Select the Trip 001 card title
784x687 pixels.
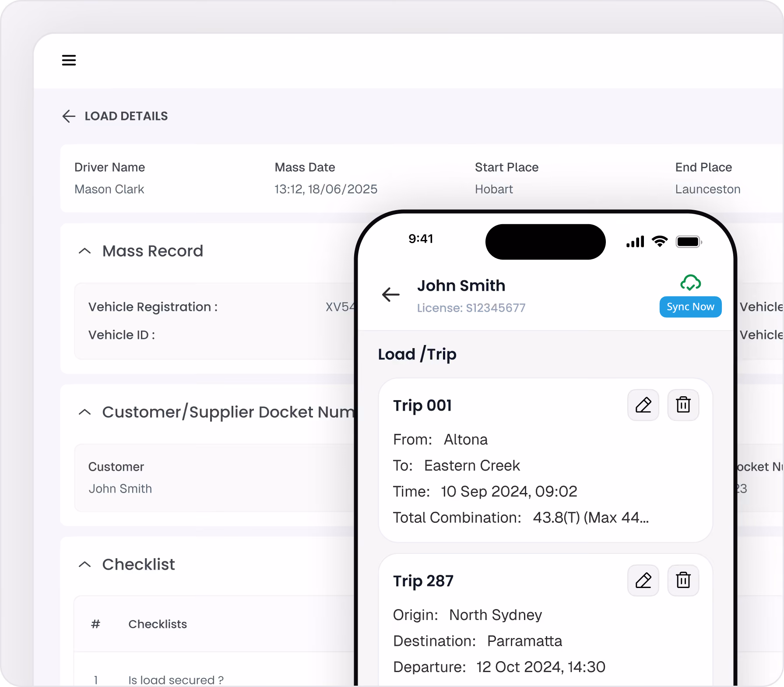(422, 405)
